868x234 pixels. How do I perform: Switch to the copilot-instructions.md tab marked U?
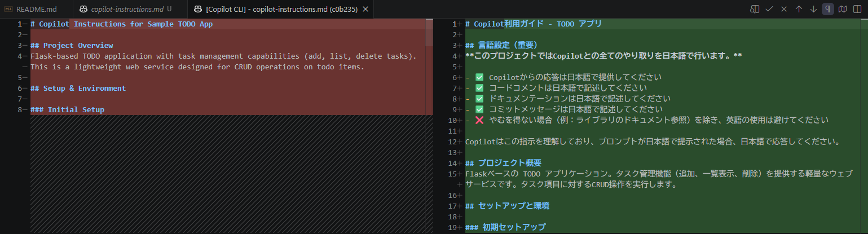click(131, 9)
